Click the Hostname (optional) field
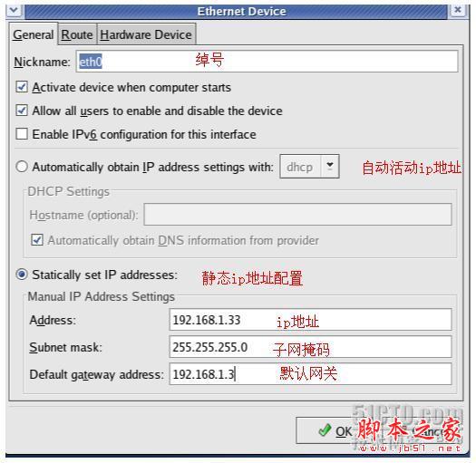 click(x=297, y=215)
